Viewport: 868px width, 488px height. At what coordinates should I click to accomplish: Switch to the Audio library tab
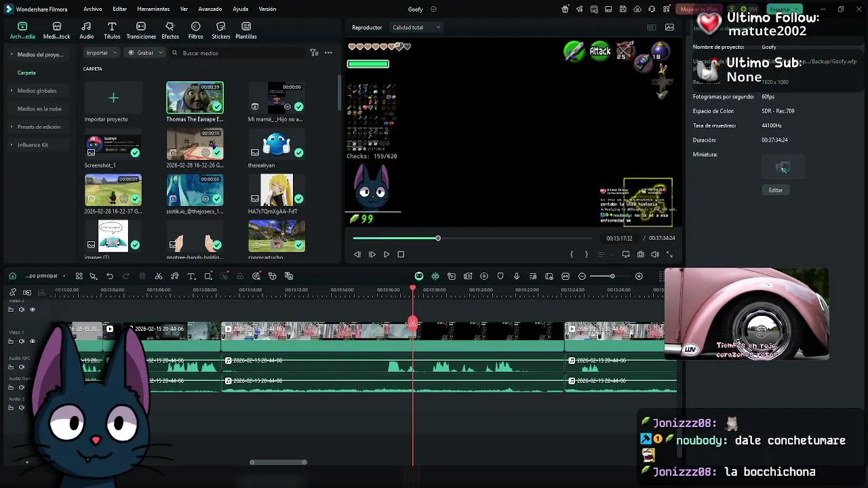click(87, 30)
